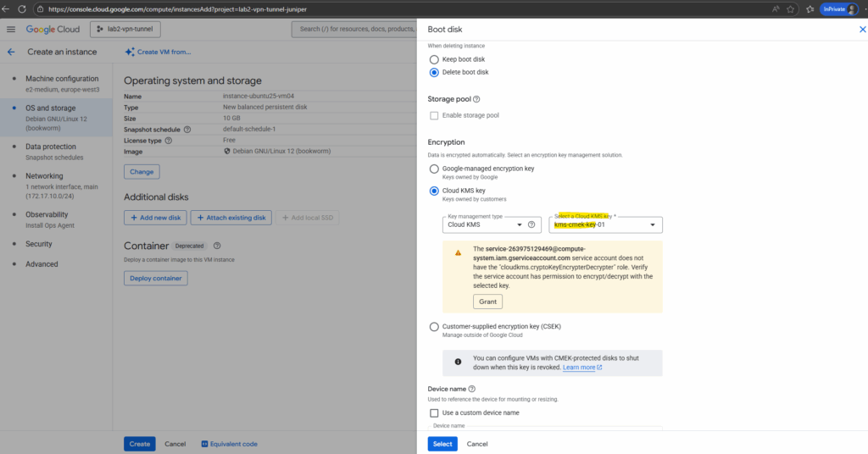
Task: Bookmark page with star icon
Action: [791, 8]
